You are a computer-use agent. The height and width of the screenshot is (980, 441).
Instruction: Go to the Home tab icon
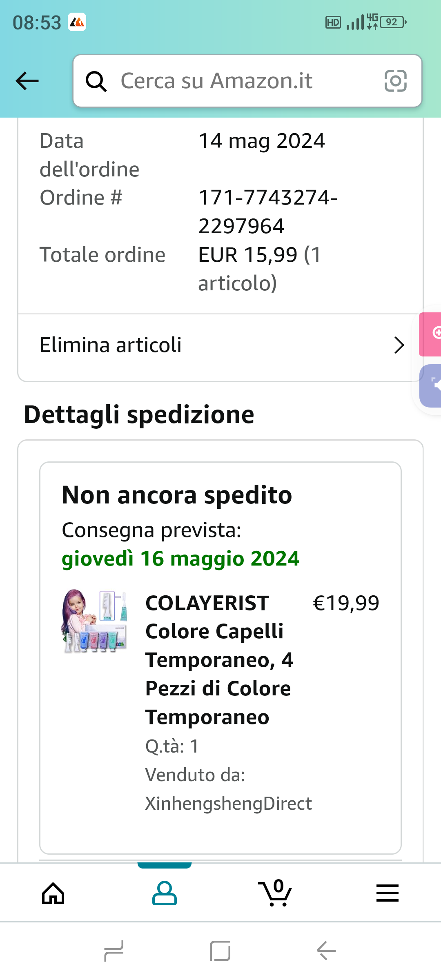tap(53, 893)
